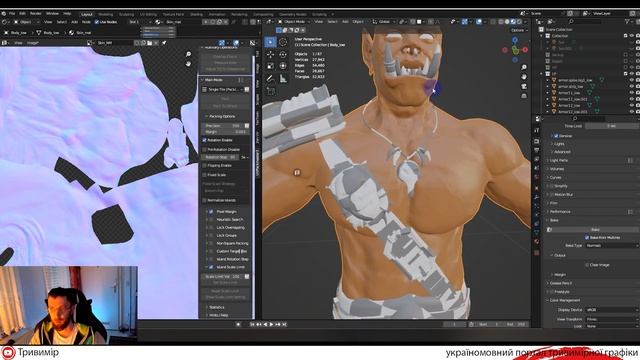Adjust the Scale Limit Val field

(222, 276)
